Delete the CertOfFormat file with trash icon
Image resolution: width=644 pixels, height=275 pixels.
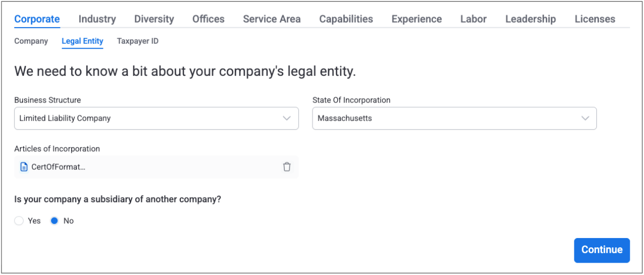(287, 167)
